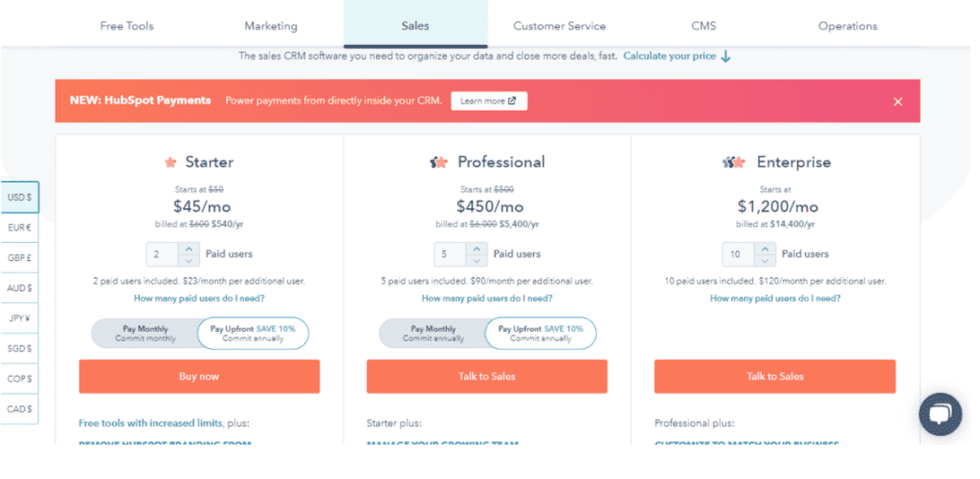Select Pay Monthly for the Professional plan

tap(433, 334)
